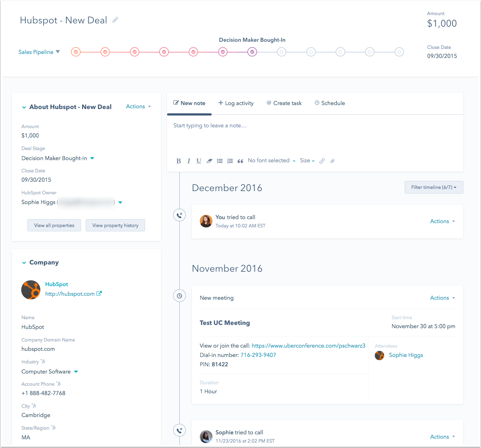Screen dimensions: 481x448
Task: Switch to the New note tab
Action: [189, 103]
